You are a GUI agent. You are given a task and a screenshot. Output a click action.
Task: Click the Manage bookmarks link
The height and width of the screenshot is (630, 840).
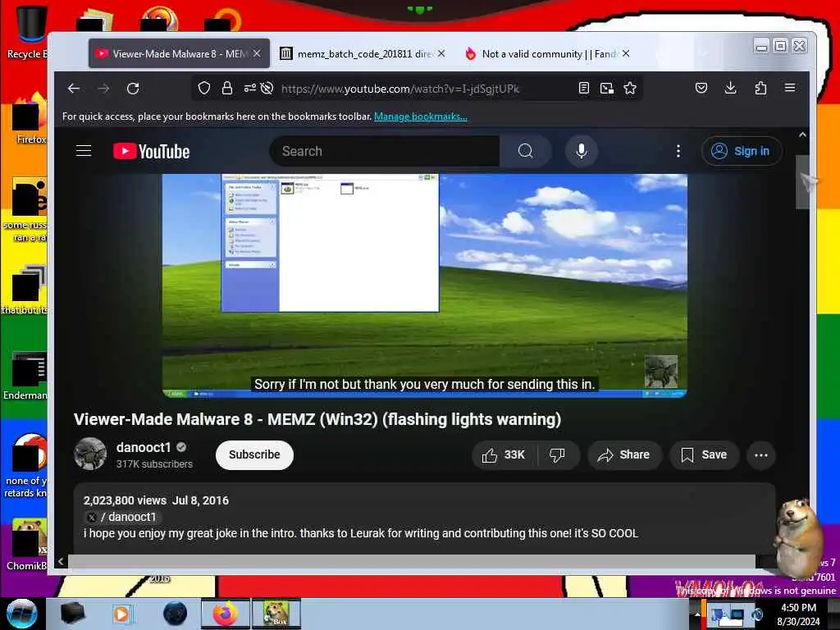(421, 116)
